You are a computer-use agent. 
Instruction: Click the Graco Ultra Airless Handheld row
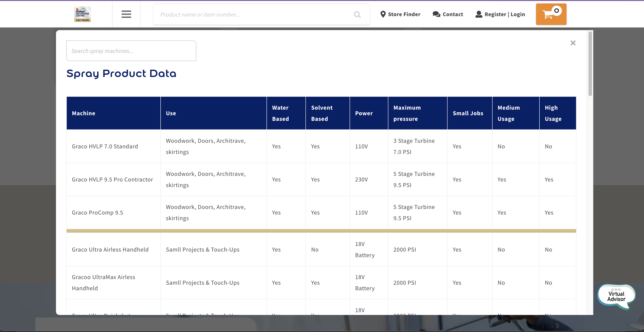(x=110, y=249)
